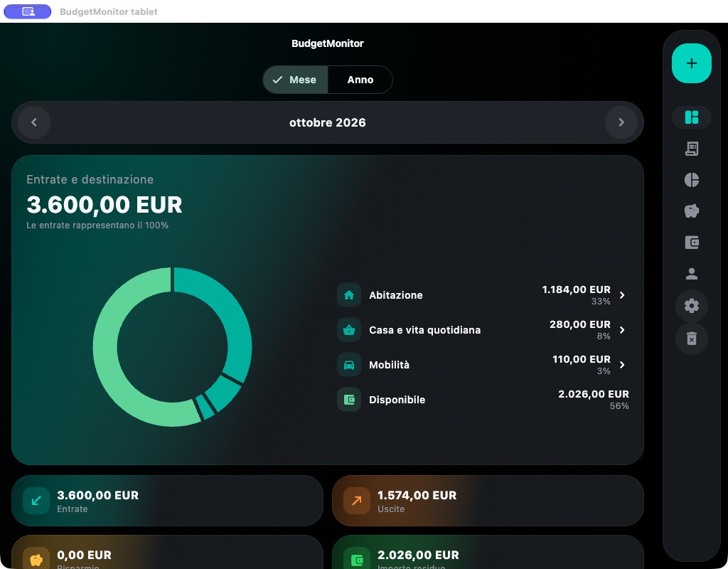Open the Mobilità category row
728x569 pixels.
[x=483, y=365]
